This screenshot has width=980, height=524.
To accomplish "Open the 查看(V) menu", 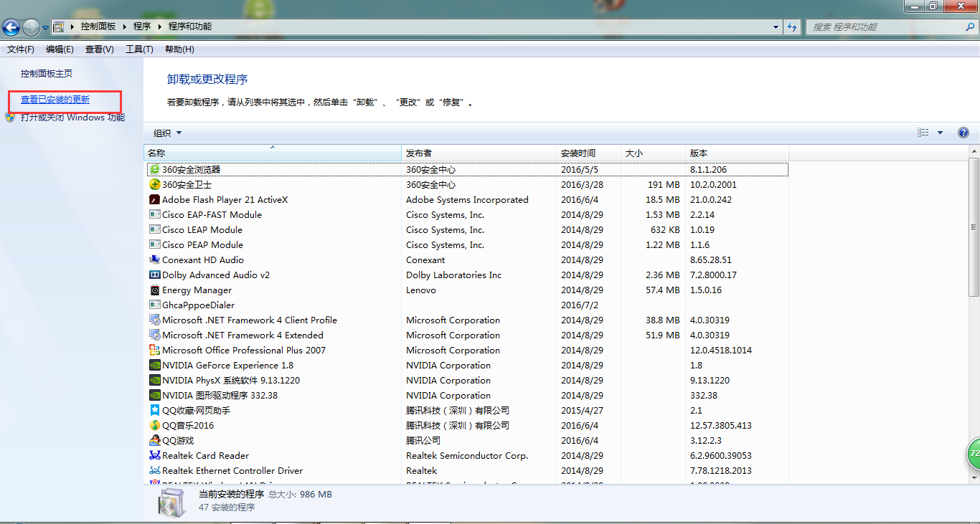I will (x=100, y=49).
